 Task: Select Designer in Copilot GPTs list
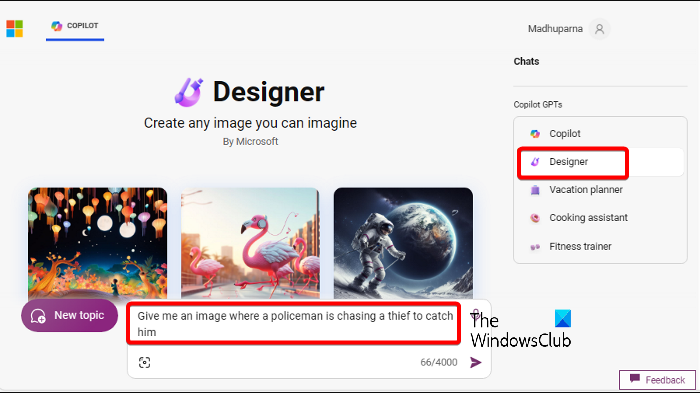point(600,162)
